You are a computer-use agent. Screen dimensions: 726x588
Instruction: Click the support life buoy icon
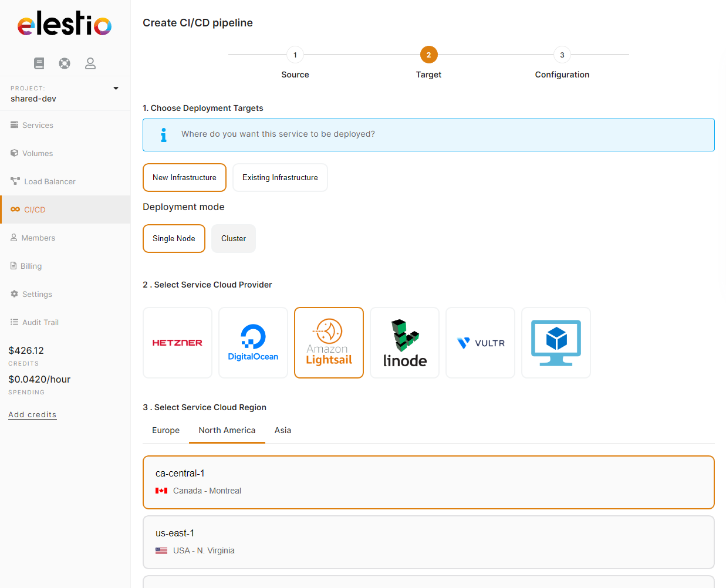click(x=65, y=63)
